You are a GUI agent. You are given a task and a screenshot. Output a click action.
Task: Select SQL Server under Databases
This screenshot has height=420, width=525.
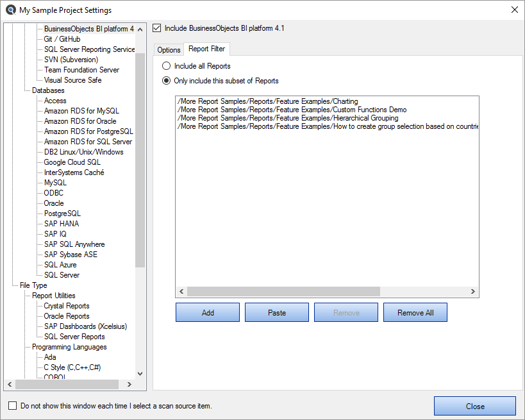[x=62, y=275]
